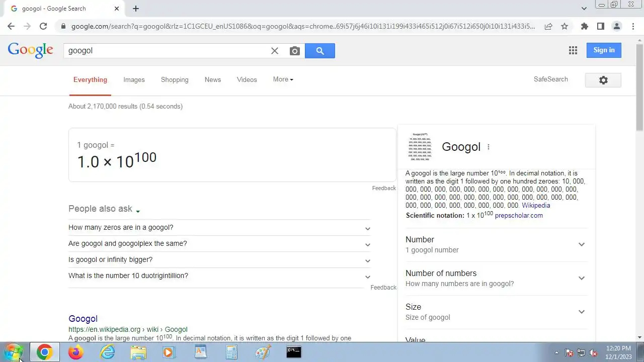Click the browser address bar URL
Image resolution: width=644 pixels, height=362 pixels.
303,26
